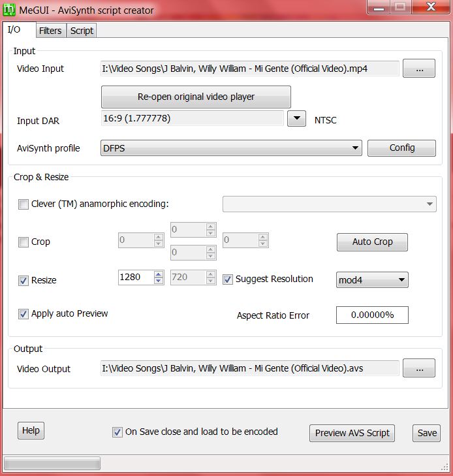Open the Script tab
453x476 pixels.
[82, 31]
